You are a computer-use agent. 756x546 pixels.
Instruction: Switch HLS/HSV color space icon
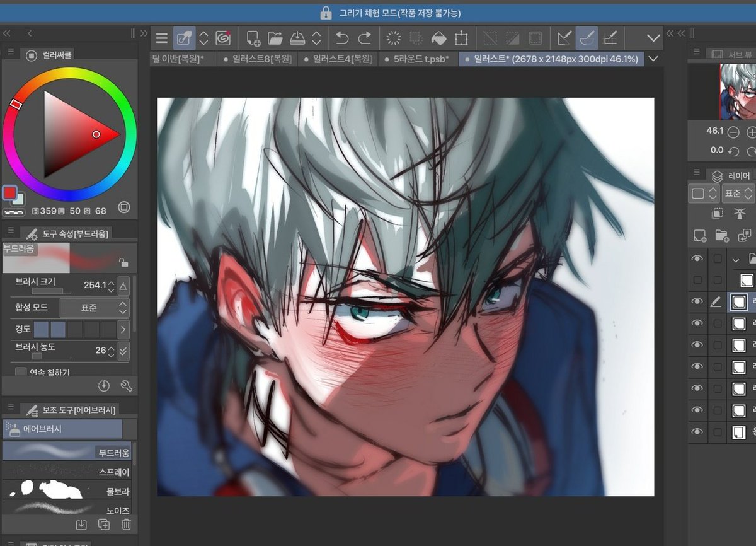[x=124, y=207]
